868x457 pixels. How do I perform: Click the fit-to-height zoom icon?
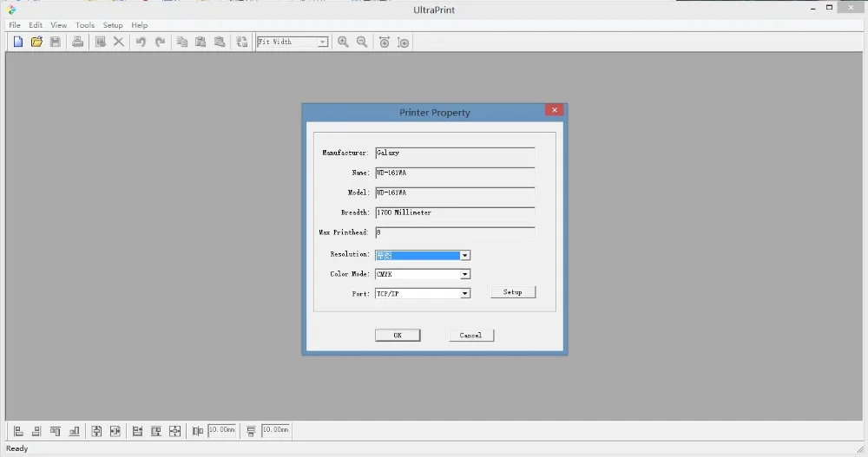(x=403, y=42)
